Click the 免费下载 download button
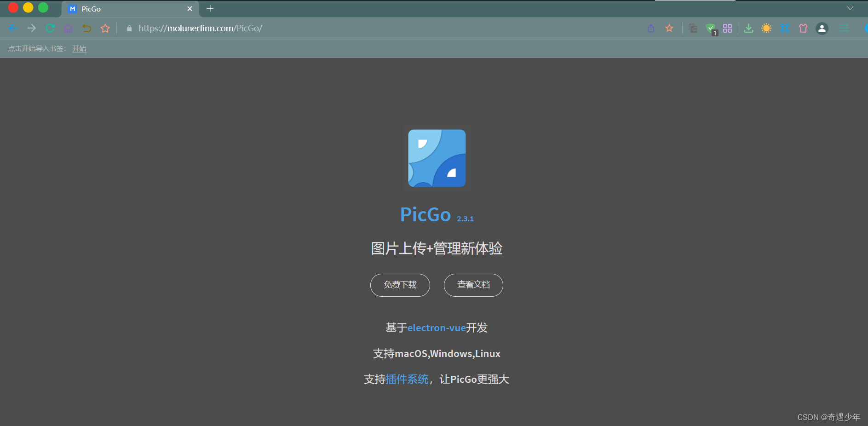The image size is (868, 426). click(x=400, y=285)
